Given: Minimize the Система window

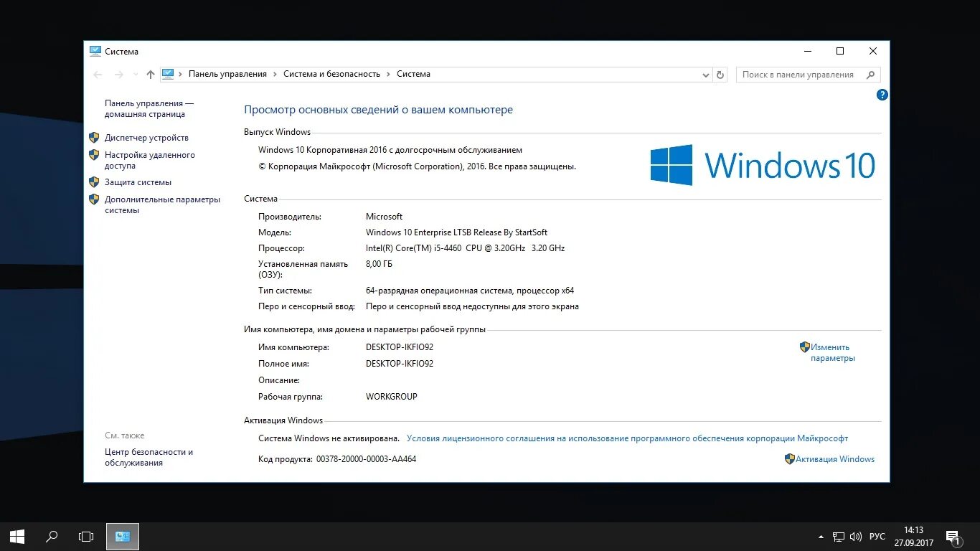Looking at the screenshot, I should [x=808, y=51].
